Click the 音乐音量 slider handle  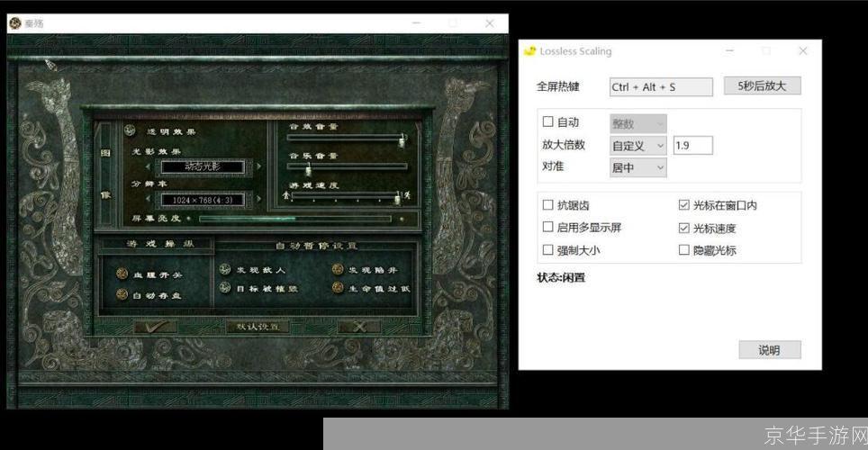pos(308,168)
